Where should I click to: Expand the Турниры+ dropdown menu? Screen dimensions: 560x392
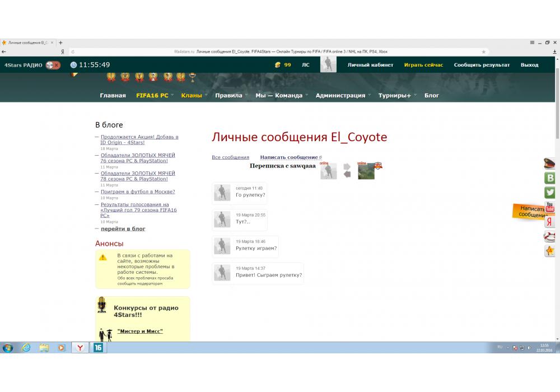point(396,96)
